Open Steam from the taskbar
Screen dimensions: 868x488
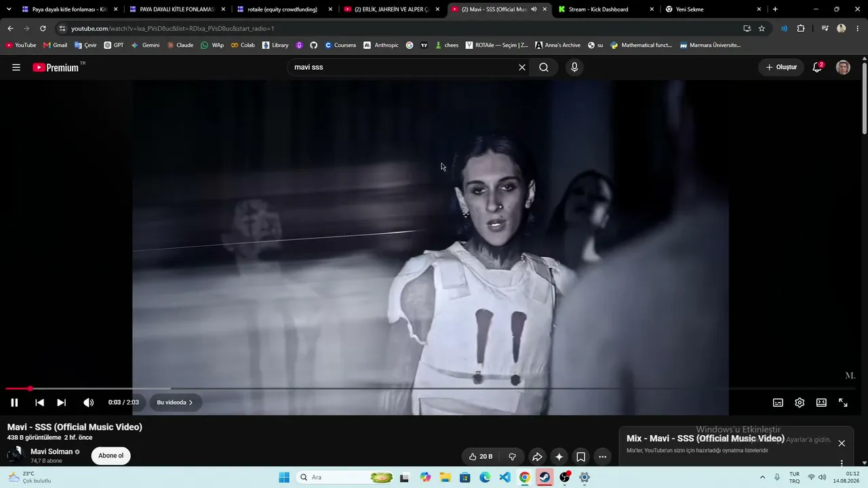tap(545, 477)
